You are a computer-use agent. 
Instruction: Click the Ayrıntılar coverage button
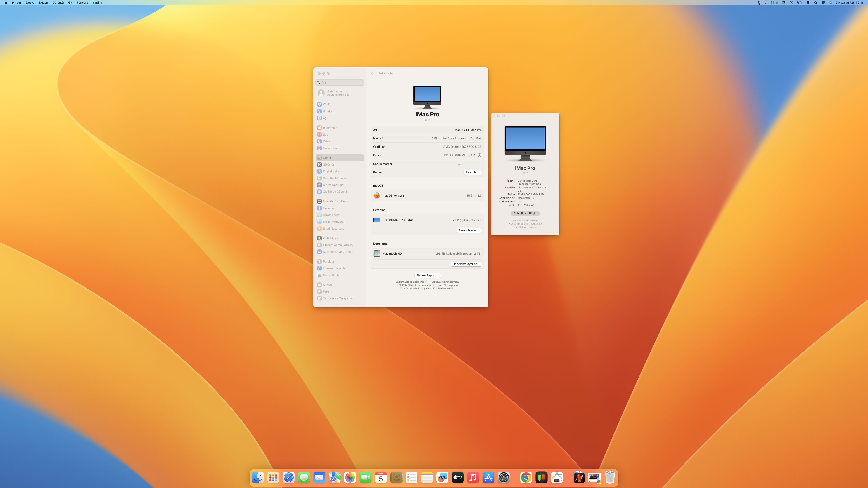click(472, 172)
